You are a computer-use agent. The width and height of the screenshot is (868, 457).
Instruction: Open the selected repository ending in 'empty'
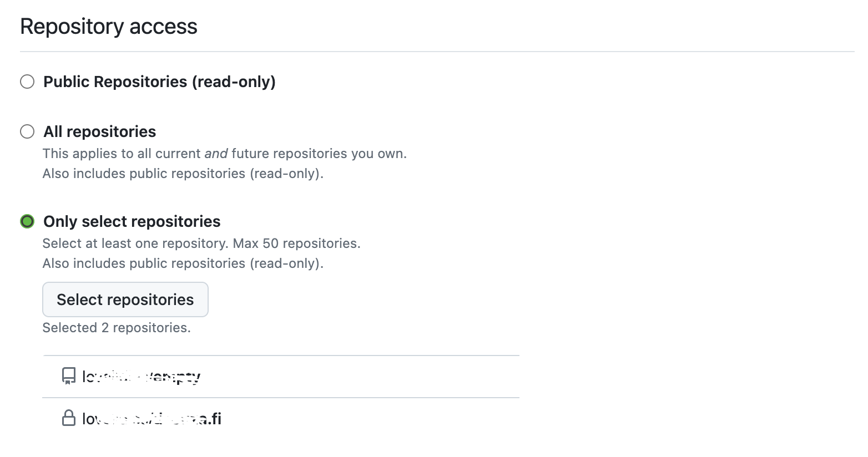tap(142, 377)
